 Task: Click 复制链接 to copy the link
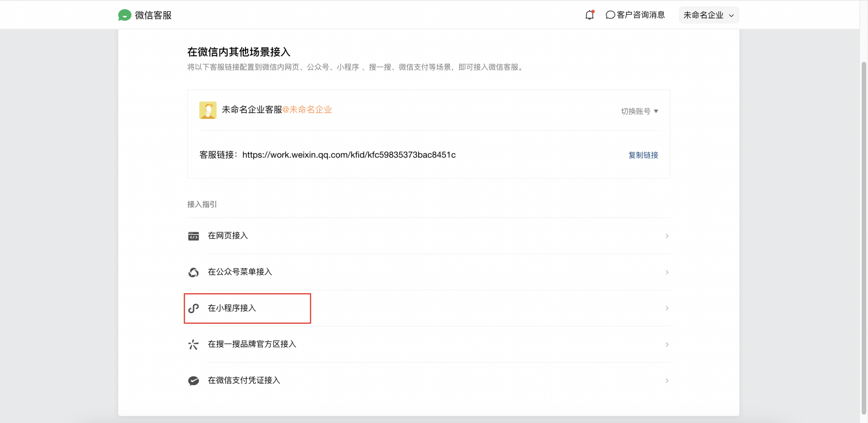[x=643, y=155]
